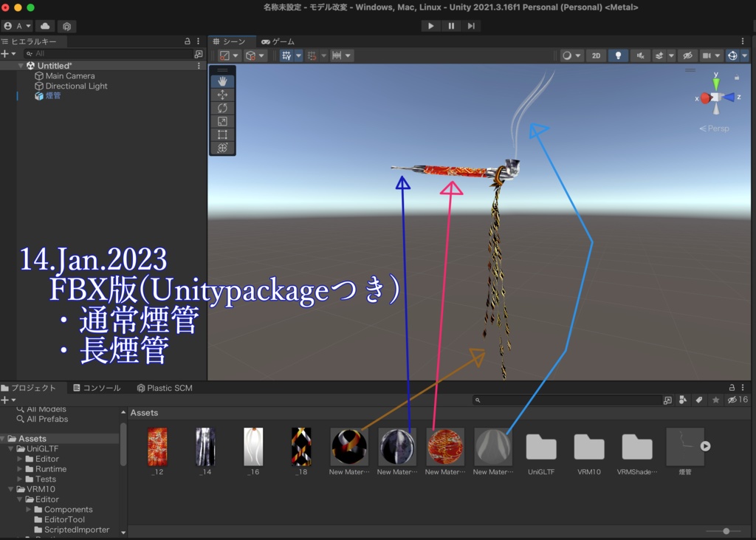Open the Hierarchy panel options menu
Image resolution: width=756 pixels, height=540 pixels.
[199, 41]
